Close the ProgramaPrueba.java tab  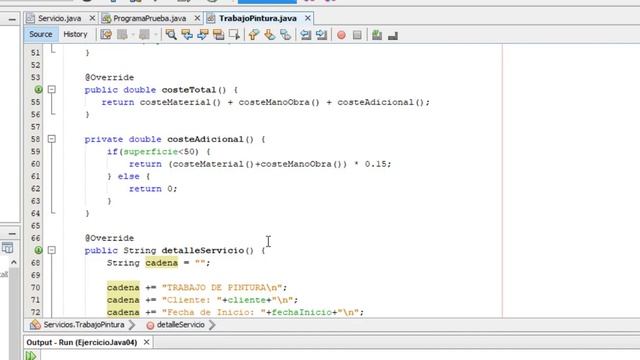click(197, 18)
